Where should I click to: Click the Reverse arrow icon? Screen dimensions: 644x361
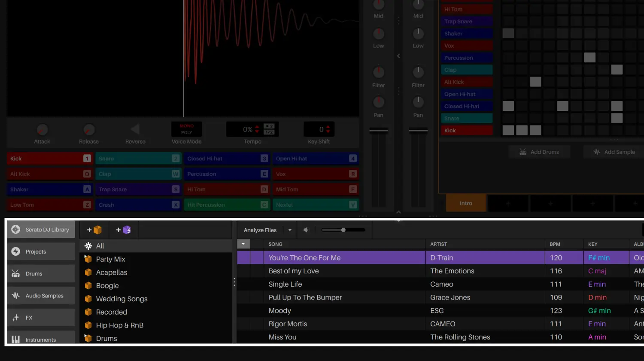135,129
